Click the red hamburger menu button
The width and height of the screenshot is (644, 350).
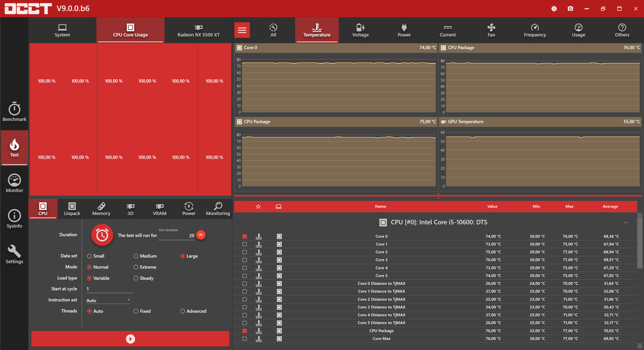click(x=242, y=30)
